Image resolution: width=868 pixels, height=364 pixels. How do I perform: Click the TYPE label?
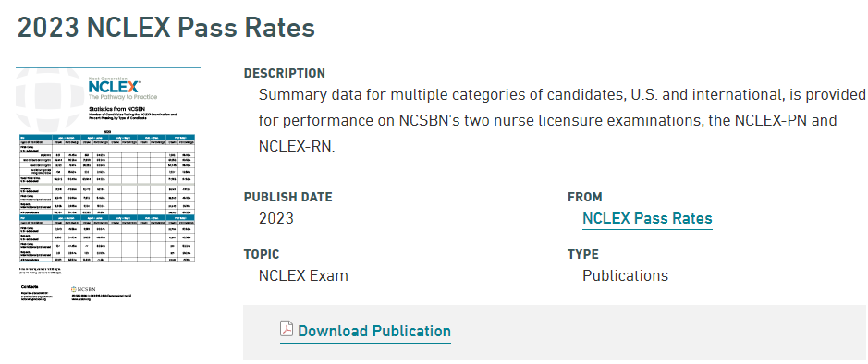(583, 254)
